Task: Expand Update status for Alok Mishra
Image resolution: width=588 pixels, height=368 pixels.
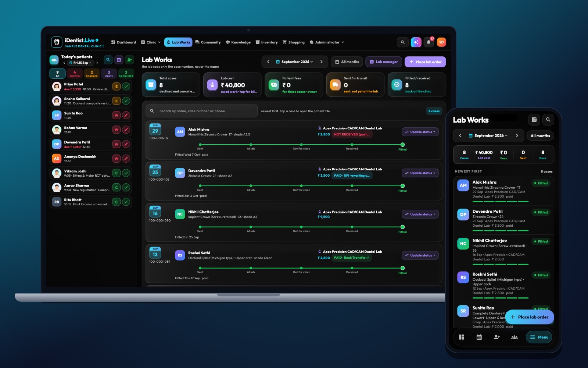Action: click(420, 132)
